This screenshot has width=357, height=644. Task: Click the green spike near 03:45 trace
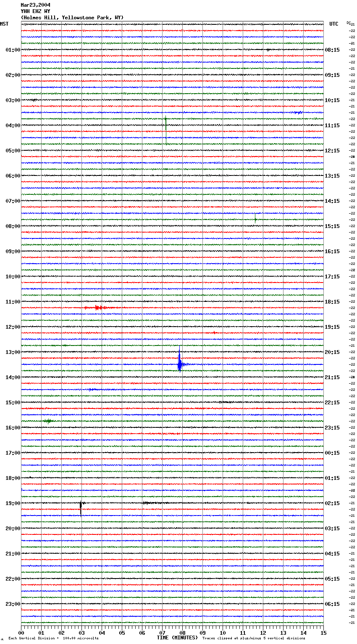point(166,129)
